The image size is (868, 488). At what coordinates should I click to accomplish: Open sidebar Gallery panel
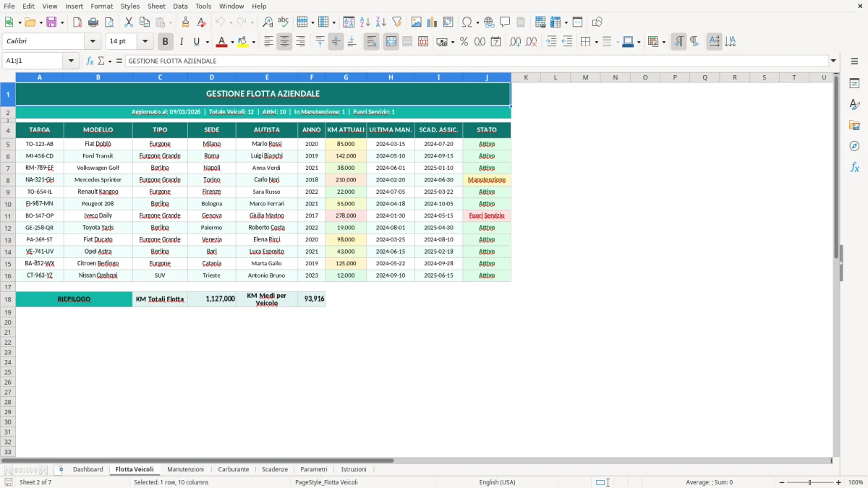(854, 125)
